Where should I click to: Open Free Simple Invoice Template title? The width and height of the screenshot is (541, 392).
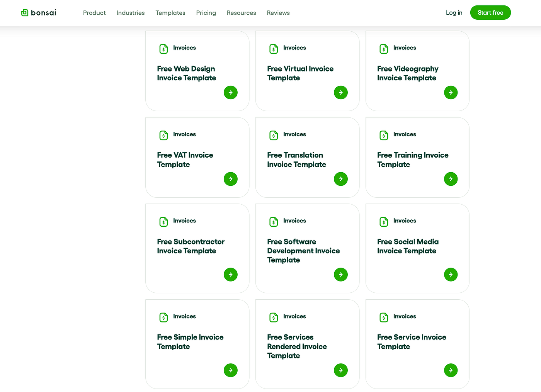click(x=190, y=342)
